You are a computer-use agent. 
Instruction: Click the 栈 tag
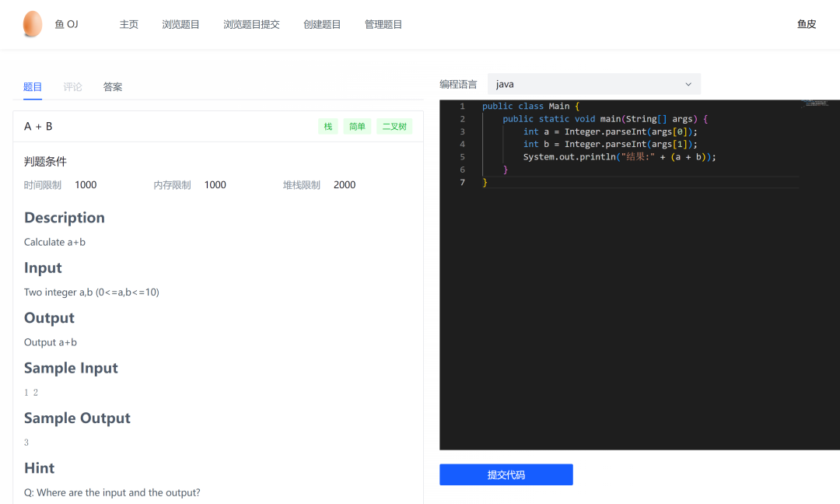point(328,127)
